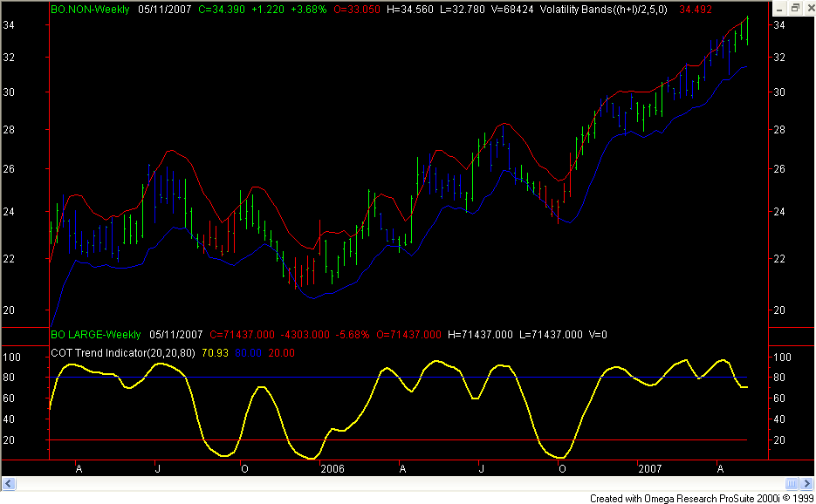Image resolution: width=816 pixels, height=504 pixels.
Task: Click the H=34.560 high value
Action: tap(410, 10)
